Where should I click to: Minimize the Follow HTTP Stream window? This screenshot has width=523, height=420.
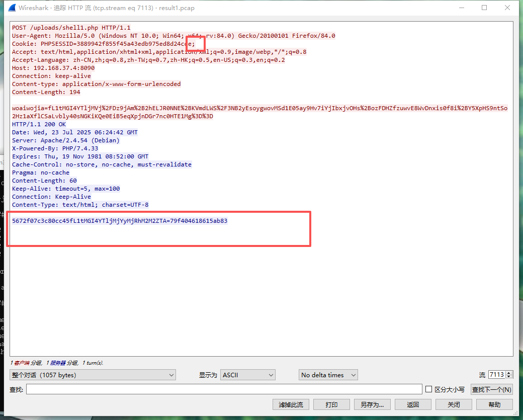460,8
